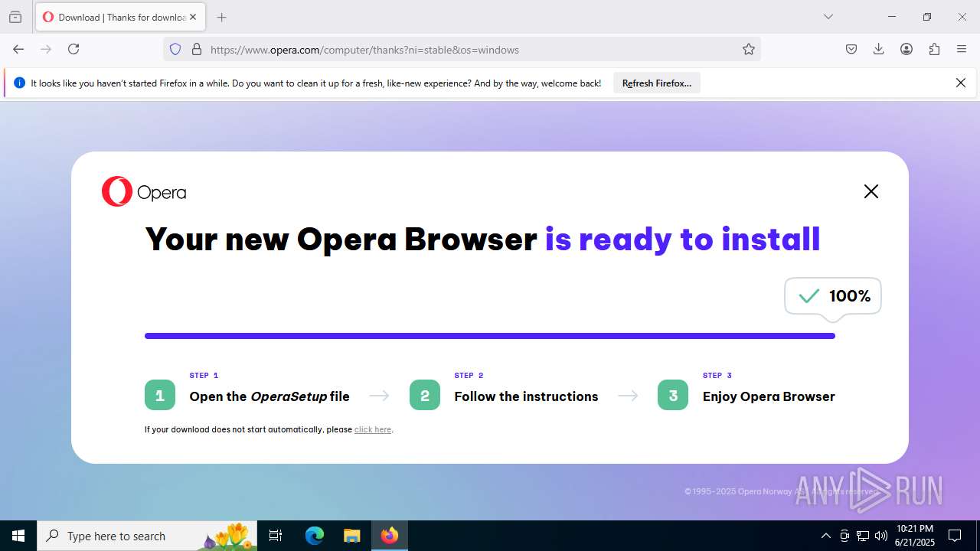This screenshot has height=551, width=980.
Task: Launch Microsoft Edge from taskbar
Action: coord(315,536)
